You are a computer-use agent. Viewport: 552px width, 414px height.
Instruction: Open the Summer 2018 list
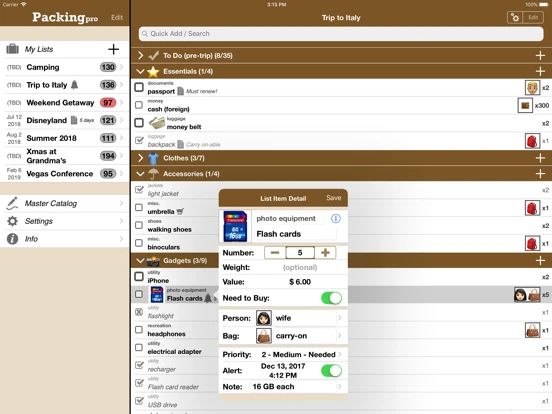pos(65,138)
